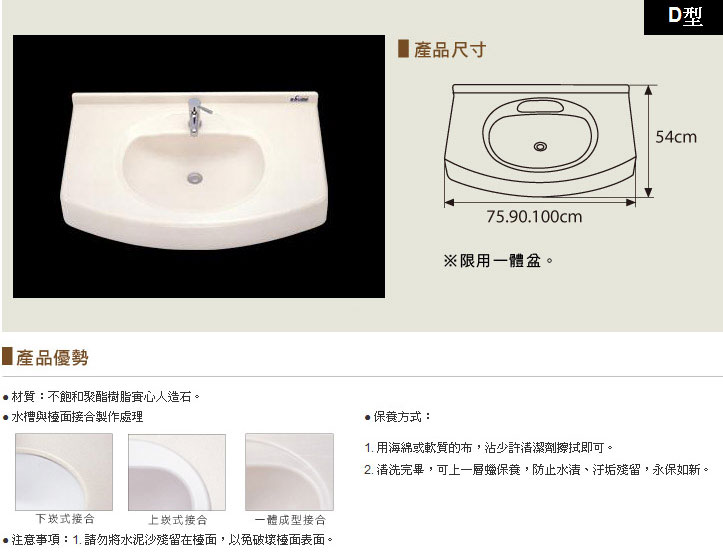723x553 pixels.
Task: Click the 產品尺寸 section heading
Action: [x=450, y=49]
